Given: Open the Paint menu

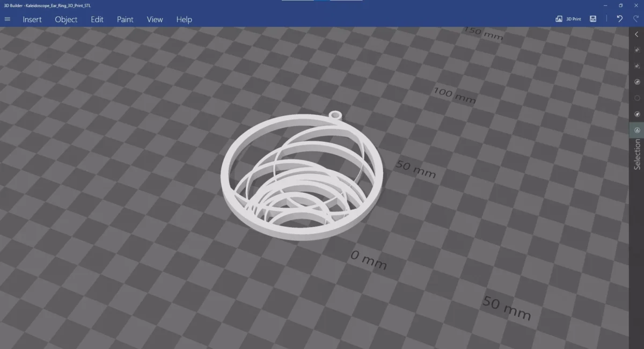Looking at the screenshot, I should tap(125, 19).
